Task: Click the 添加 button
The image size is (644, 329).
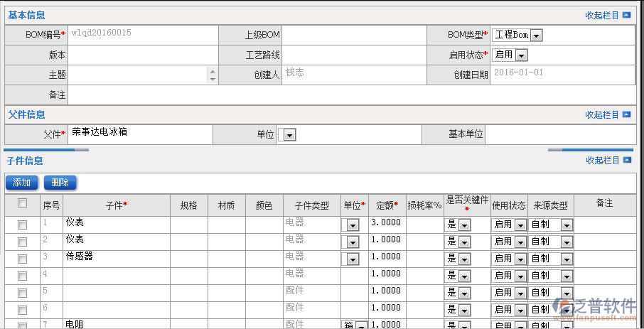Action: pos(21,183)
